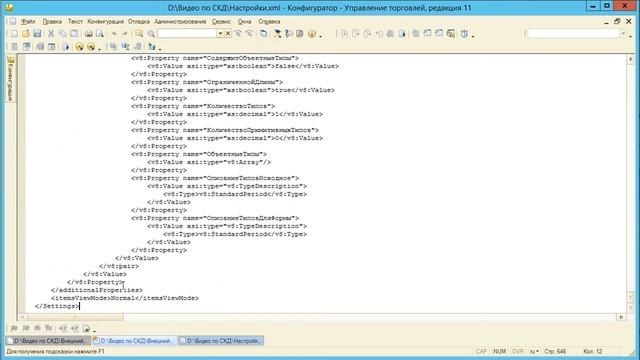
Task: Click the Save floppy disk icon
Action: point(37,33)
